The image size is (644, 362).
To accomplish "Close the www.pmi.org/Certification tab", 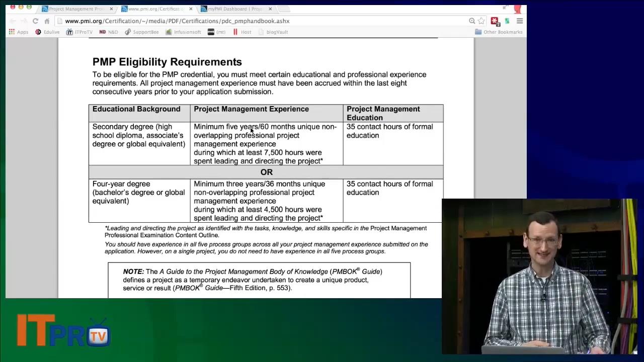I will 191,9.
